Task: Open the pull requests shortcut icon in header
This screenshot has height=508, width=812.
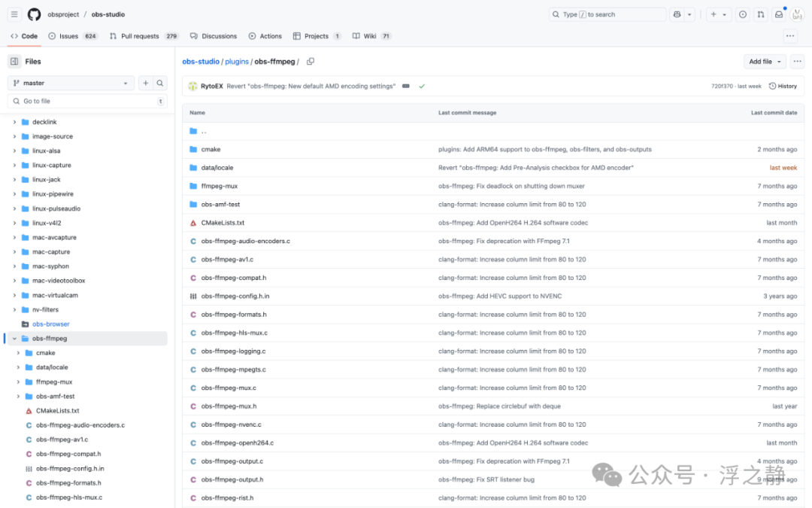Action: (761, 14)
